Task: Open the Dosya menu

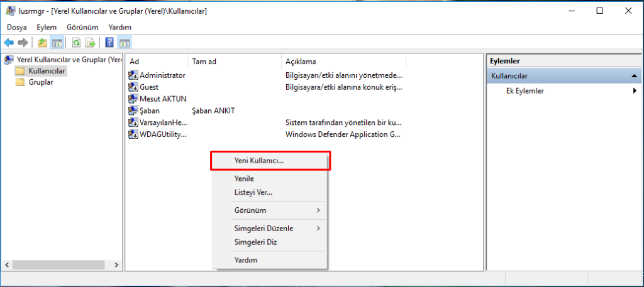Action: pos(17,28)
